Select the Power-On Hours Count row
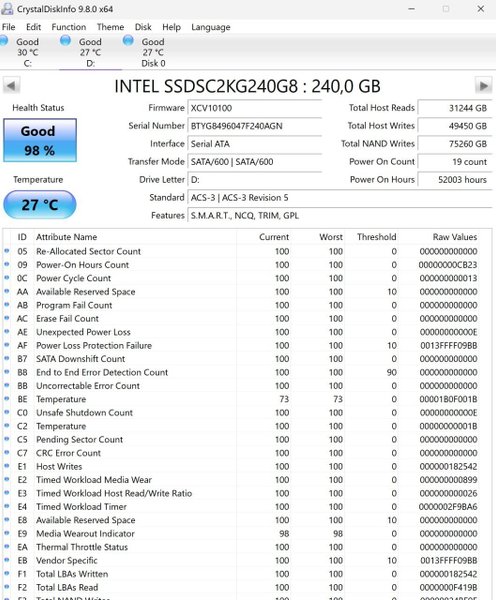Image resolution: width=496 pixels, height=600 pixels. tap(247, 265)
